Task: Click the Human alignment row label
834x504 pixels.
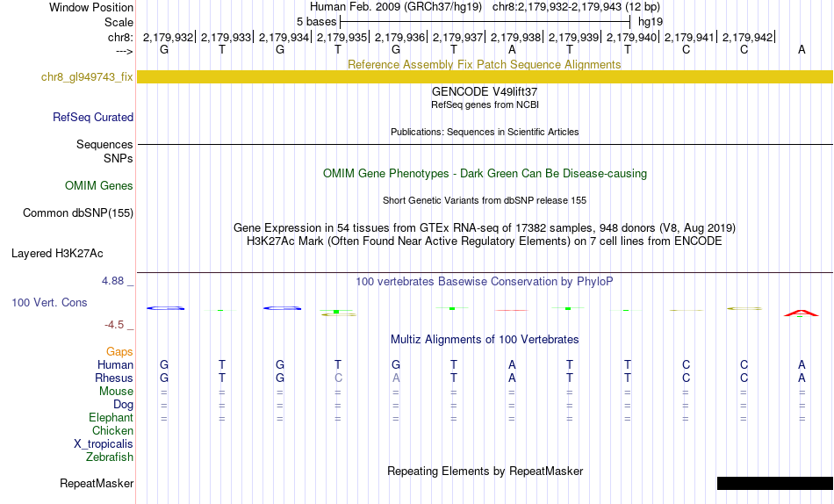Action: 115,365
